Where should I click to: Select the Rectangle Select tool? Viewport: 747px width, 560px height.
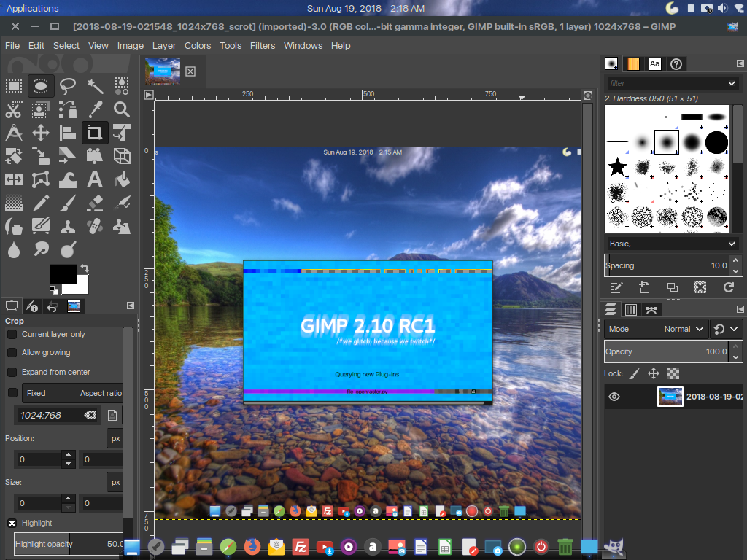tap(14, 86)
